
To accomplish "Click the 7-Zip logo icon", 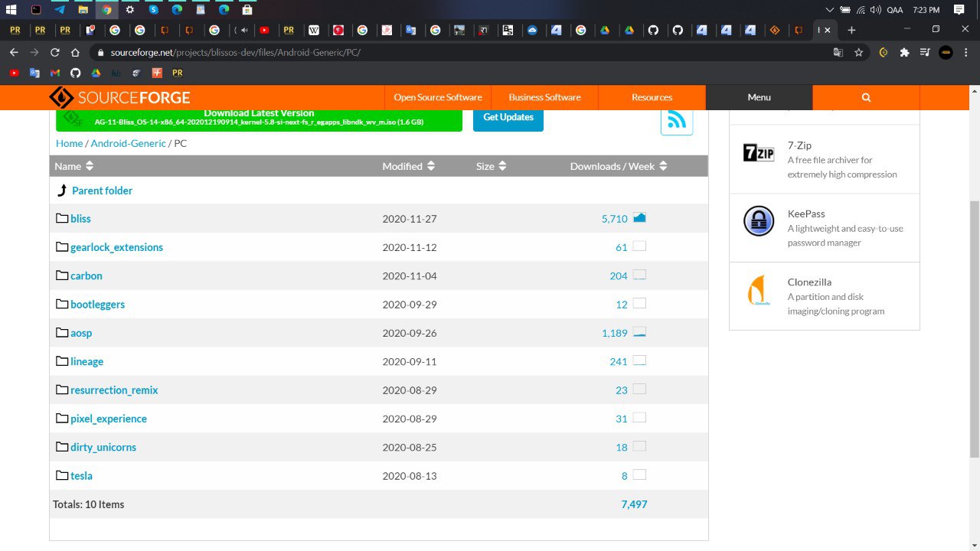I will (x=759, y=152).
